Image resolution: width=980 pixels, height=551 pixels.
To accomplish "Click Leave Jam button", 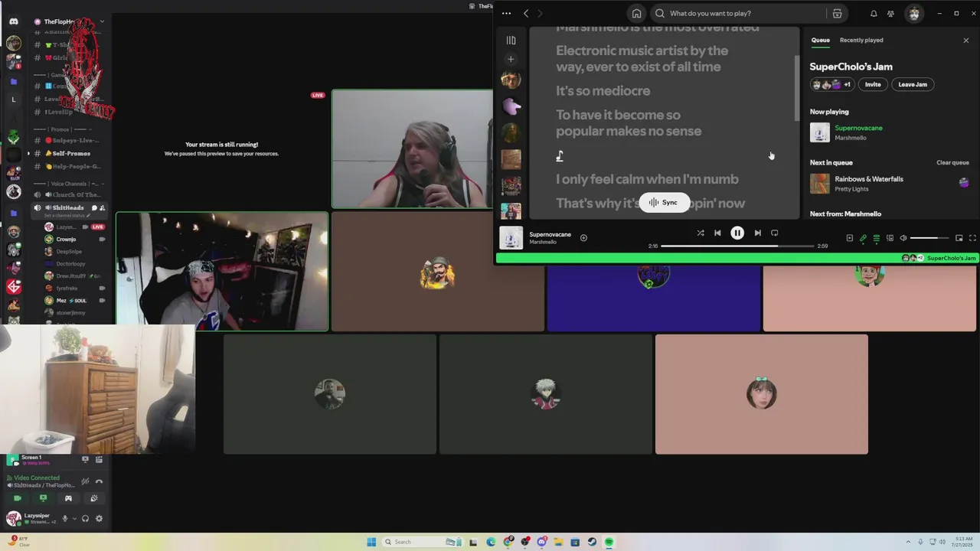I will 913,84.
